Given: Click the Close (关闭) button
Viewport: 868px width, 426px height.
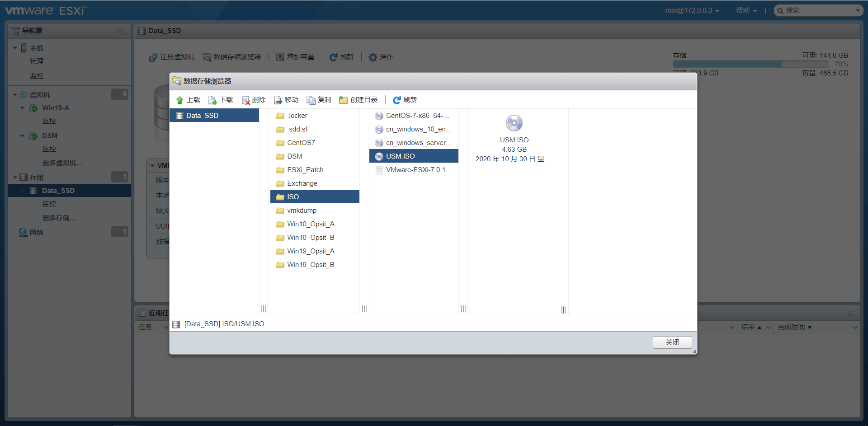Looking at the screenshot, I should [x=672, y=342].
